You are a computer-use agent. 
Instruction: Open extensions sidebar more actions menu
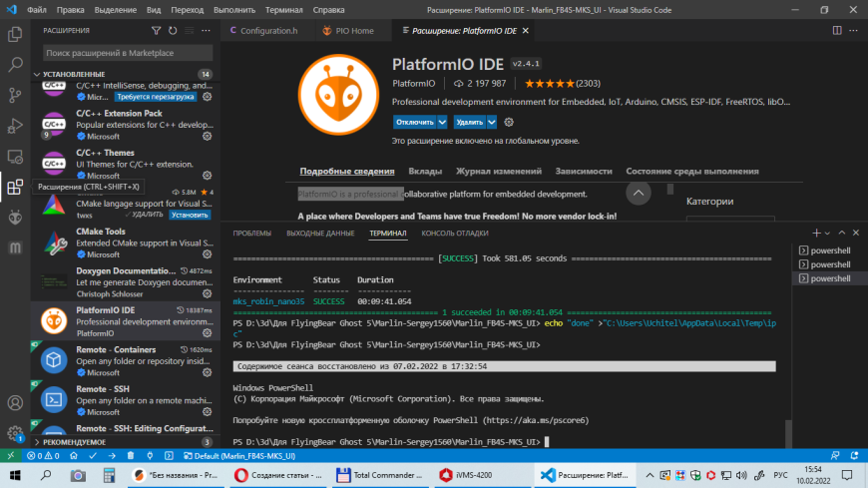click(x=206, y=31)
